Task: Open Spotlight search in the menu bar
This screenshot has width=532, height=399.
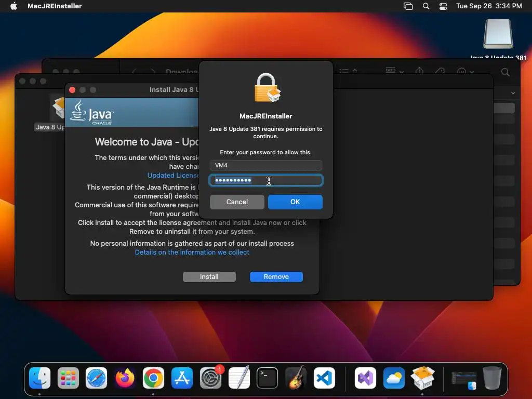Action: [x=426, y=6]
